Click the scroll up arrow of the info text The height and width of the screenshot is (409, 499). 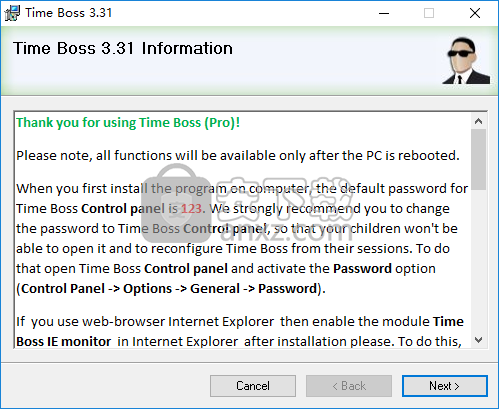click(478, 121)
